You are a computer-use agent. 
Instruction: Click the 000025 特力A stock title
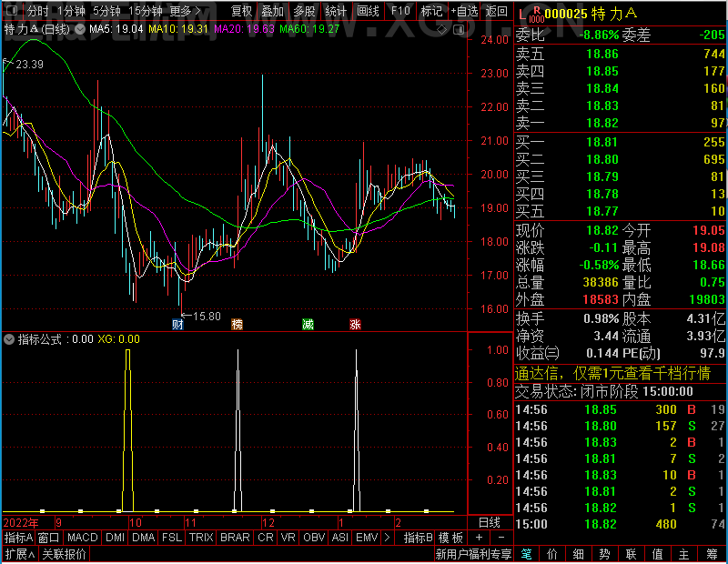tap(591, 15)
